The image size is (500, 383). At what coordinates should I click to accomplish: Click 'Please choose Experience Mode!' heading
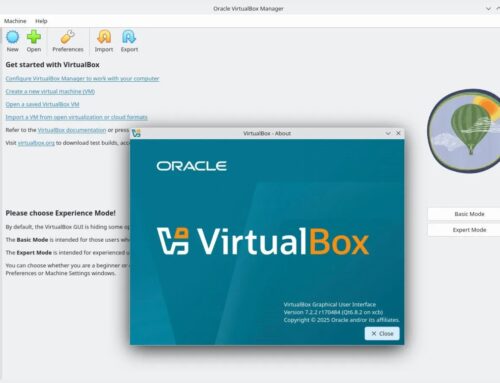click(x=60, y=213)
